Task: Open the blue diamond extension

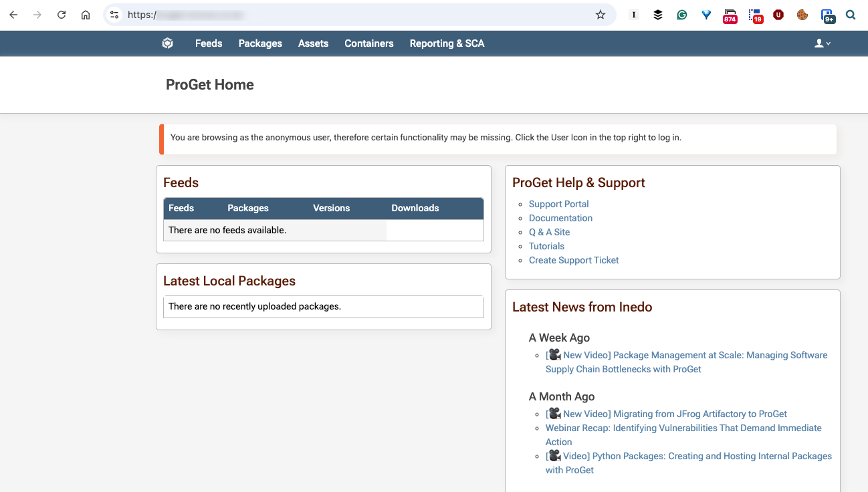Action: pos(706,15)
